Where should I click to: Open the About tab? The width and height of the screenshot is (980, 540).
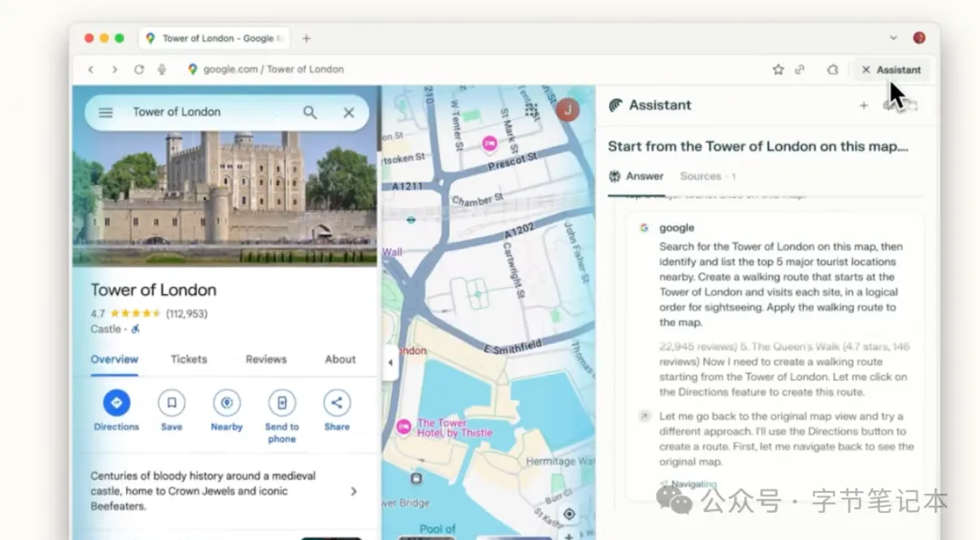tap(340, 359)
